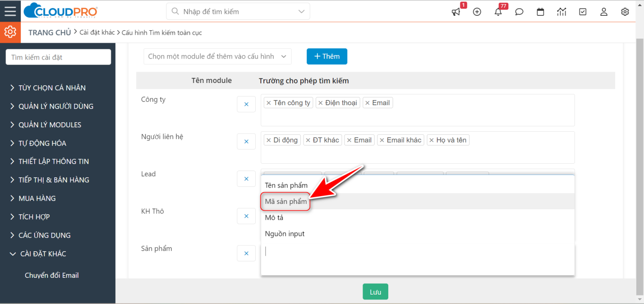Click the Công ty fields box

coord(418,110)
